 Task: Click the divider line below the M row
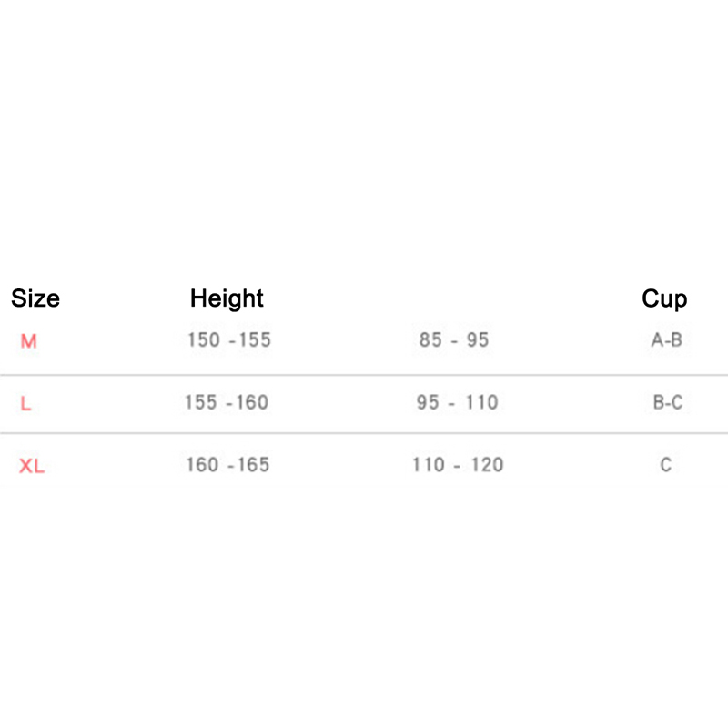click(364, 375)
